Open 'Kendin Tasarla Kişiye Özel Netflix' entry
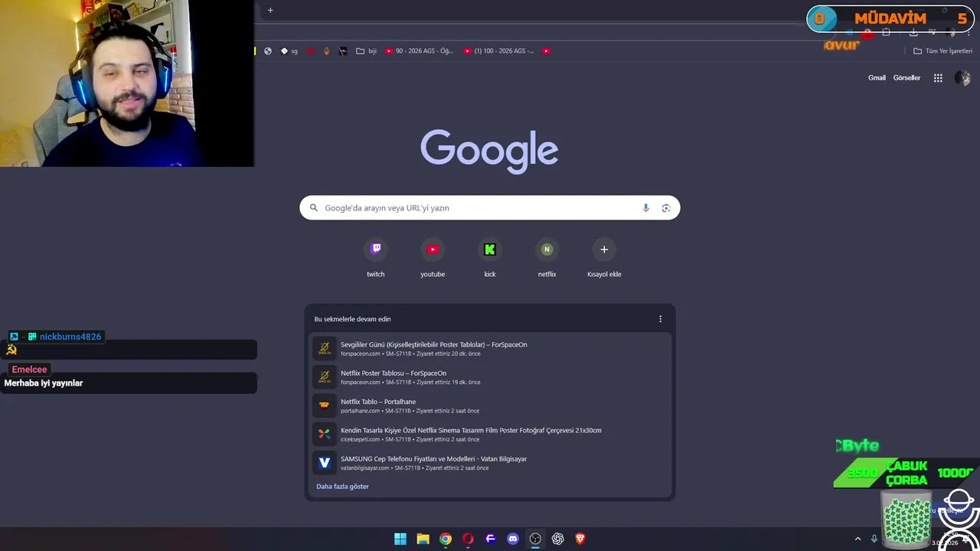 [x=490, y=434]
